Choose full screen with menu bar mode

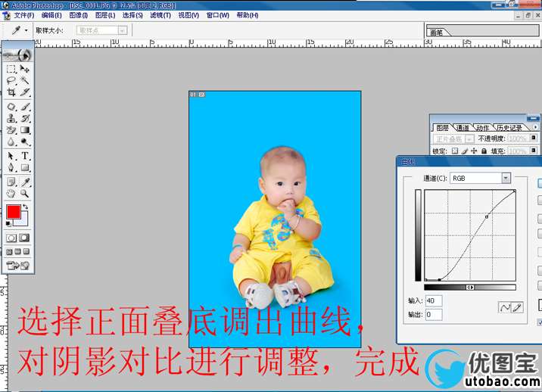click(17, 252)
